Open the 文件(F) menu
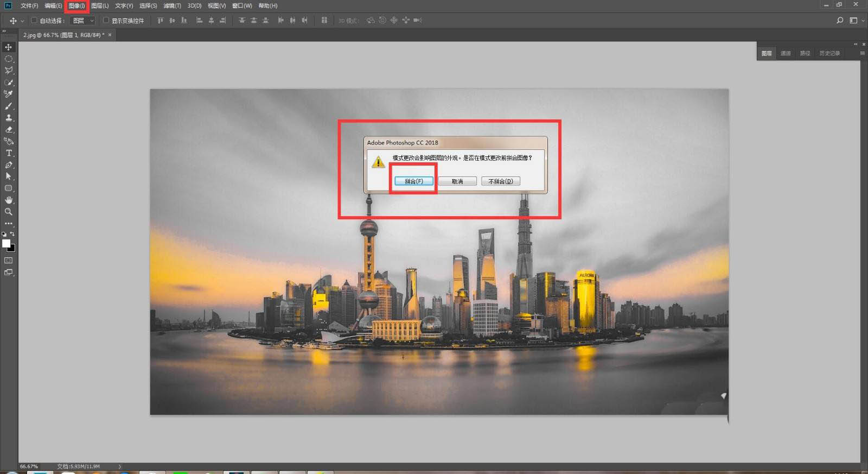Screen dimensions: 868x474 tap(29, 5)
